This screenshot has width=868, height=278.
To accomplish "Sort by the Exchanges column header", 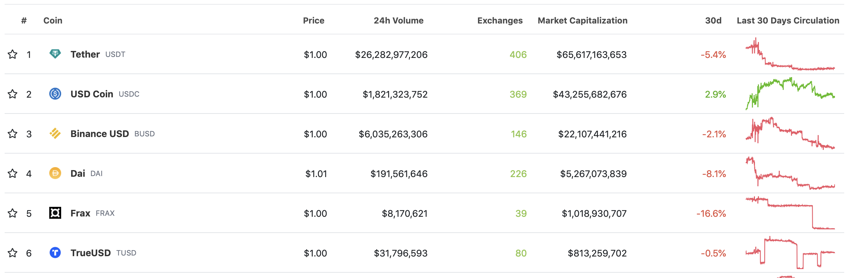I will coord(500,21).
